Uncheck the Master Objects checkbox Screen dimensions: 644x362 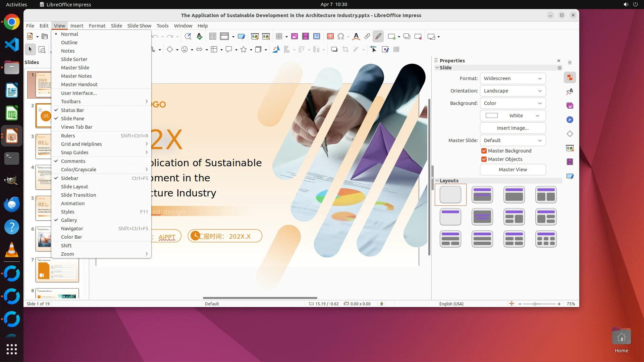coord(484,159)
